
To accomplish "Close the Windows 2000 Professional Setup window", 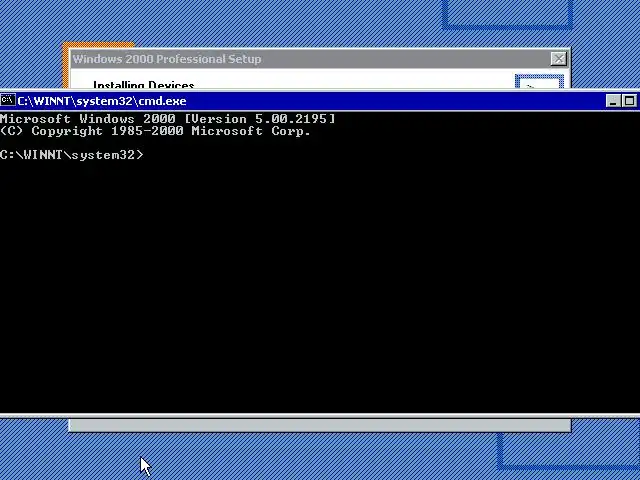I will [x=558, y=59].
